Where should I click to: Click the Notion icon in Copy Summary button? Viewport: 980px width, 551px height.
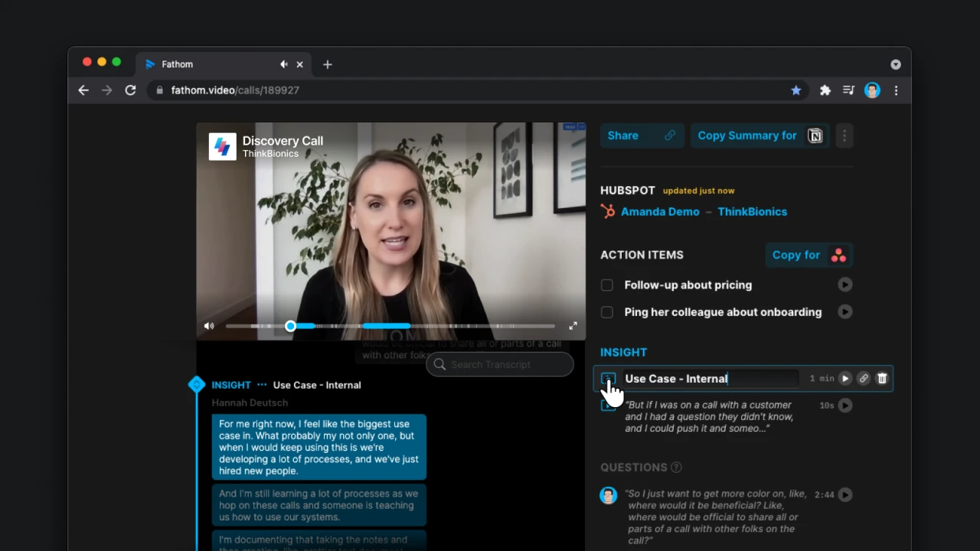click(x=815, y=135)
